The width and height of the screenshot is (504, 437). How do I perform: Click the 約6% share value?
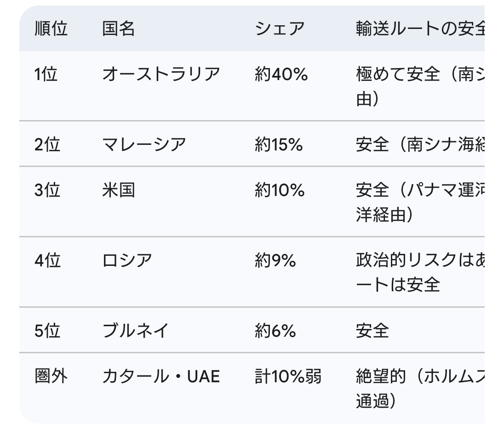point(275,331)
